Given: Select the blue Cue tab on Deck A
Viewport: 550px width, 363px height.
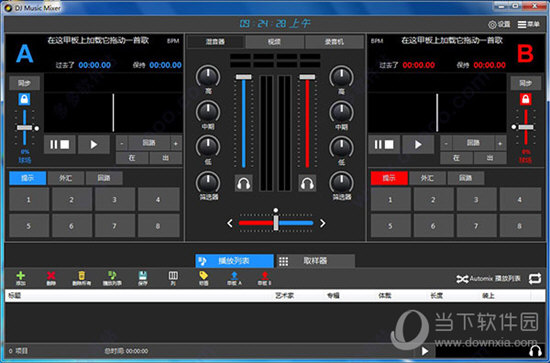Looking at the screenshot, I should (27, 178).
